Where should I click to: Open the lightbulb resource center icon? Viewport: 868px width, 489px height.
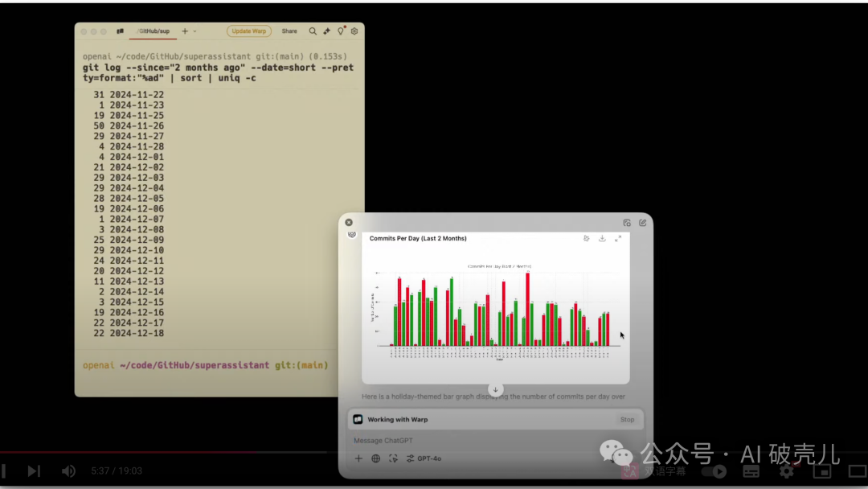[x=340, y=31]
